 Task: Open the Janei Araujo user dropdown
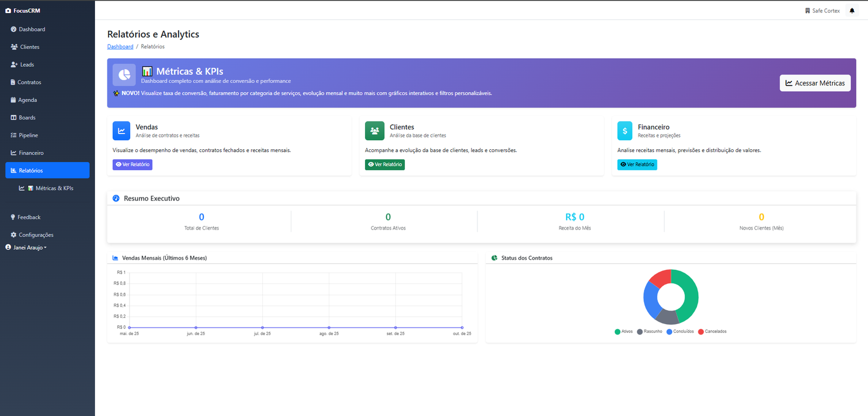[27, 248]
